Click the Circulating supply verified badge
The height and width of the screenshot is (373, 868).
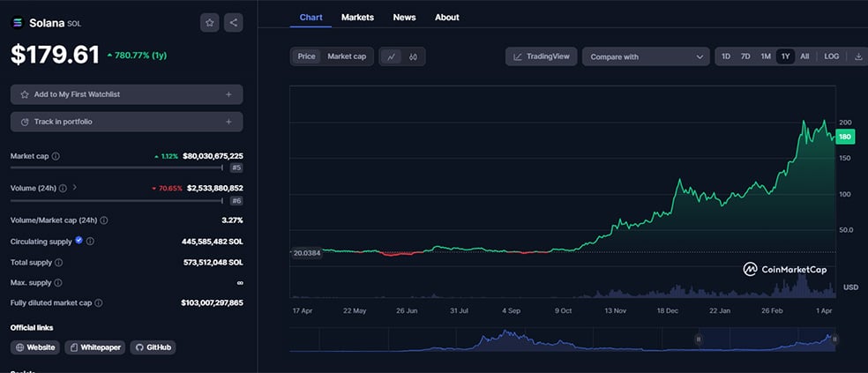point(79,240)
